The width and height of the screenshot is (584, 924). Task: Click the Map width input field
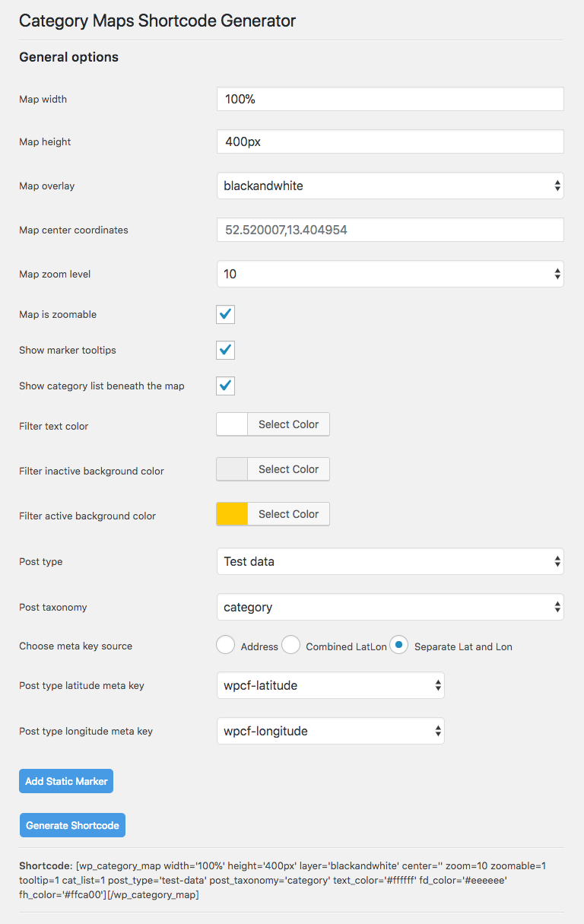pos(390,100)
